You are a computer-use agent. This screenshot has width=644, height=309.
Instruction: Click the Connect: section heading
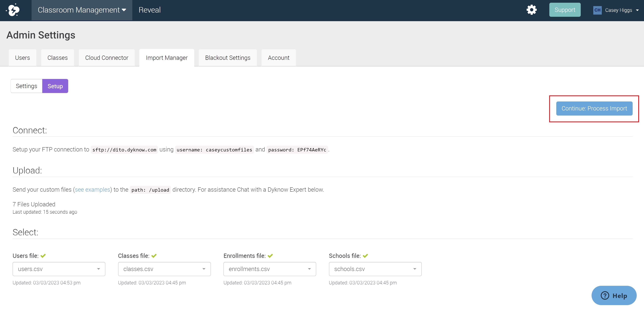click(x=30, y=130)
